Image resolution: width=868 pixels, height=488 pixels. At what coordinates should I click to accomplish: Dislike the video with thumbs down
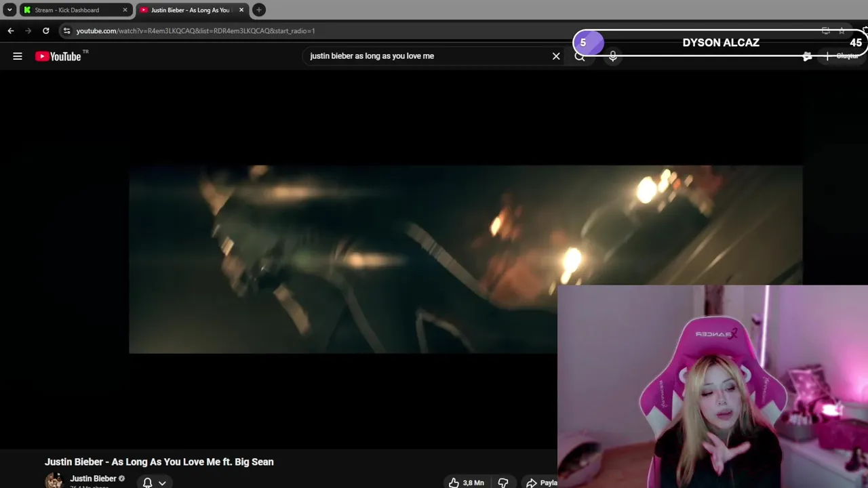(503, 483)
